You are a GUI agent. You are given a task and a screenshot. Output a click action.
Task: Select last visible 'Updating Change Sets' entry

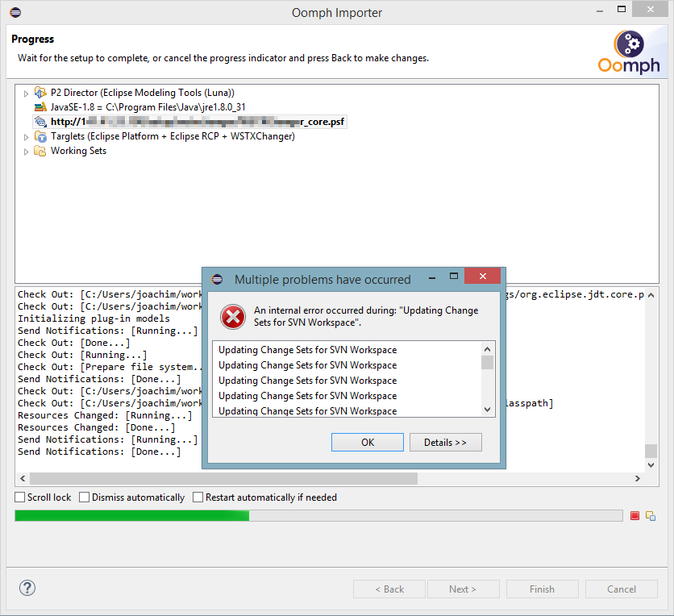tap(307, 411)
